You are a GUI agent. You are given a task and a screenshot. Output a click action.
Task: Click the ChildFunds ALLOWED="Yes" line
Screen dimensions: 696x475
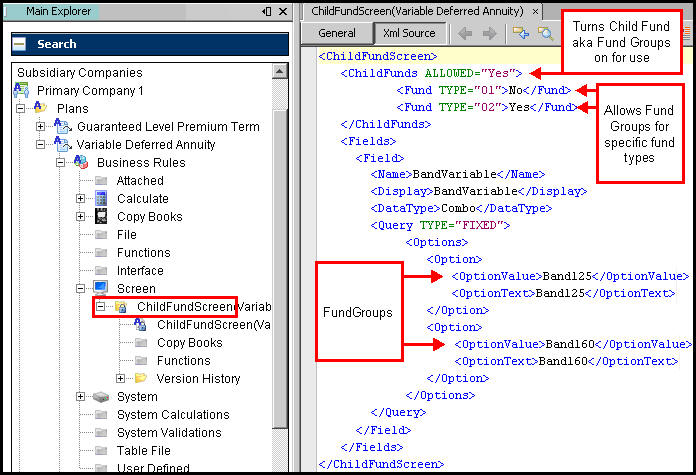[x=431, y=73]
